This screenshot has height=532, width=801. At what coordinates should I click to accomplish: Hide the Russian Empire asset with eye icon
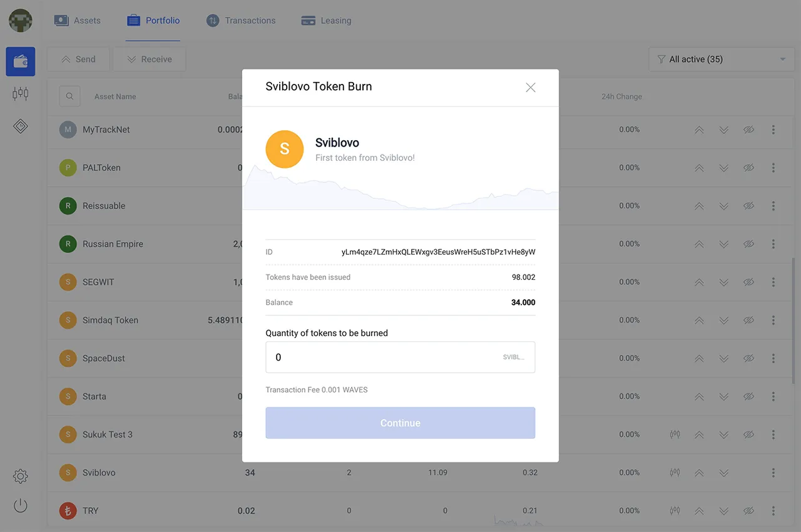click(748, 244)
